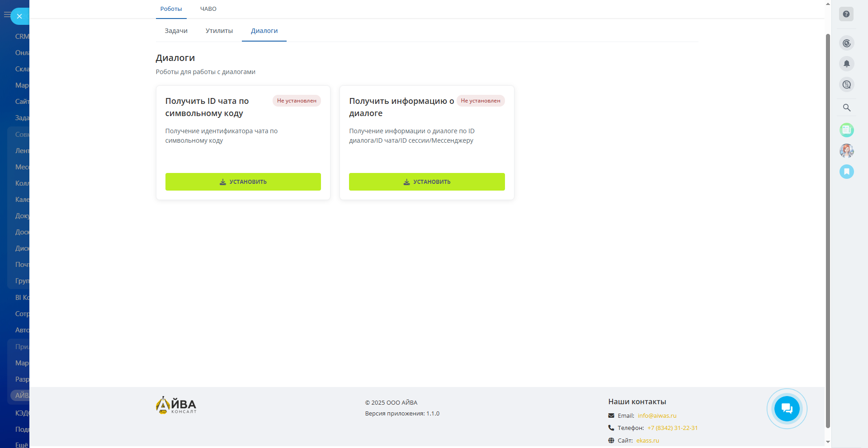
Task: Select the Задачи tab
Action: [x=176, y=31]
